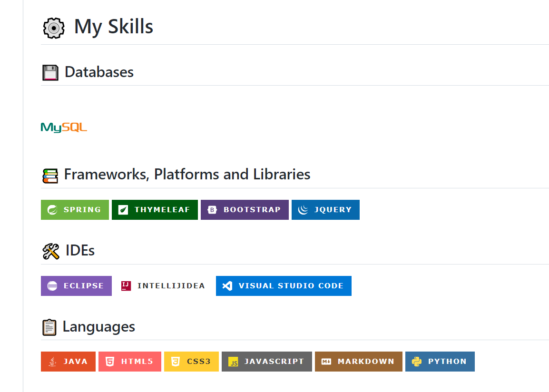Open the Bootstrap badge
The height and width of the screenshot is (392, 549).
(x=245, y=210)
